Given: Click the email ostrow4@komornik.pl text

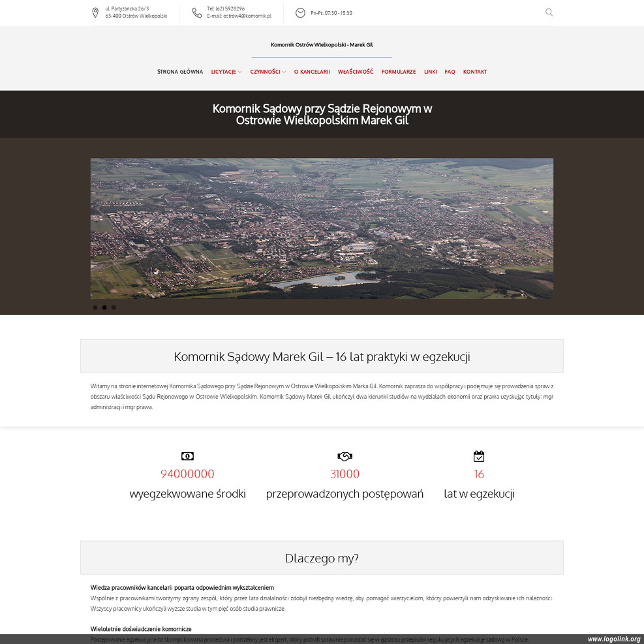Looking at the screenshot, I should [x=247, y=16].
